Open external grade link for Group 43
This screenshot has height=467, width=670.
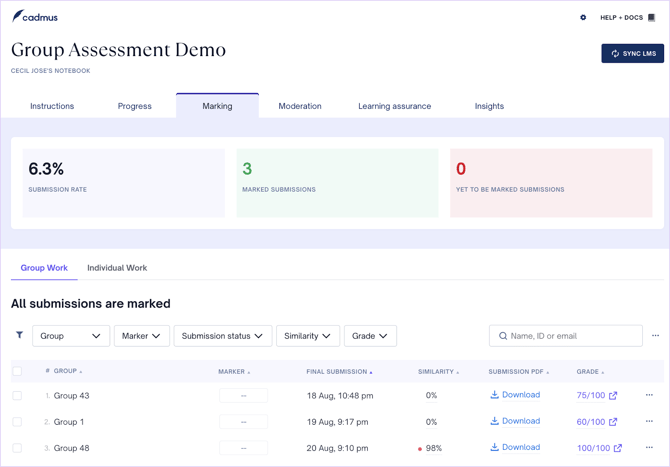coord(613,396)
